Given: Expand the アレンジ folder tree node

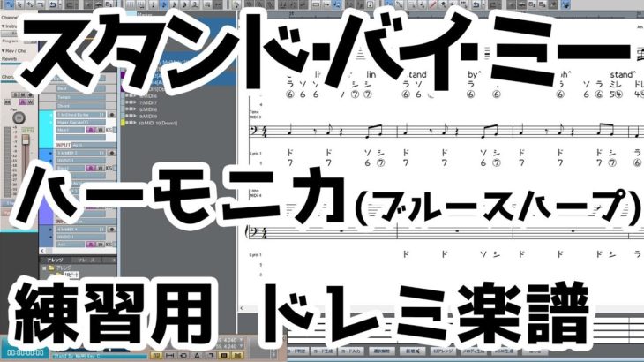Looking at the screenshot, I should pos(44,268).
